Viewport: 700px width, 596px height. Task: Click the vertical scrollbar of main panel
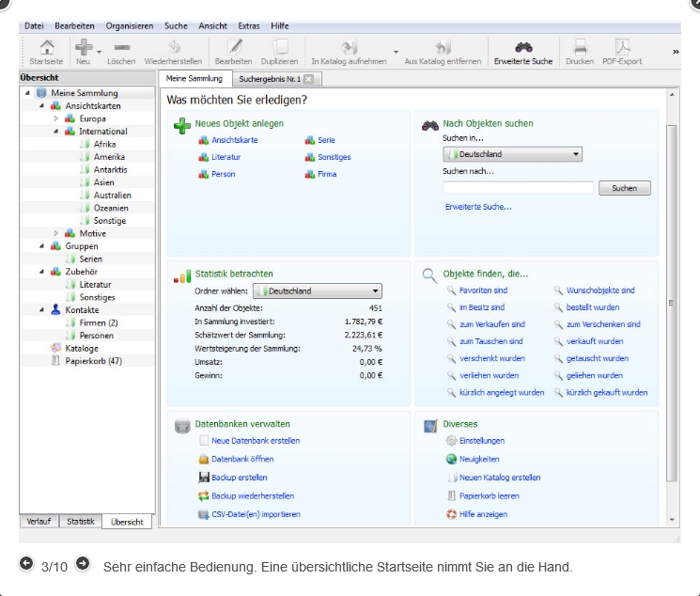671,301
